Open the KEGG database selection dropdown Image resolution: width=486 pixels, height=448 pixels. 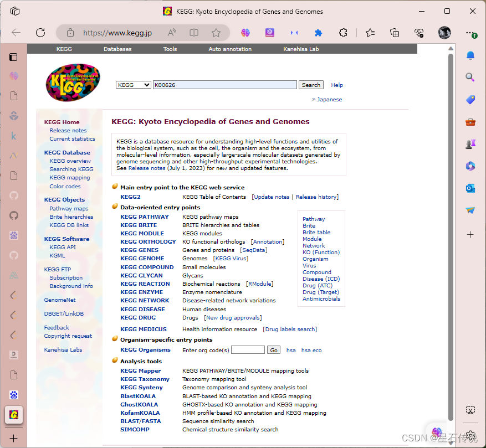pyautogui.click(x=134, y=85)
